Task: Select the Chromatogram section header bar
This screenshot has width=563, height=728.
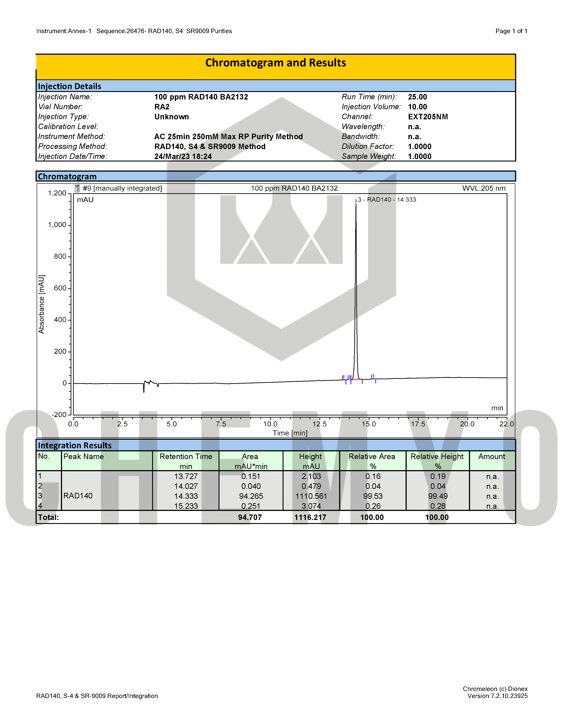Action: point(67,176)
